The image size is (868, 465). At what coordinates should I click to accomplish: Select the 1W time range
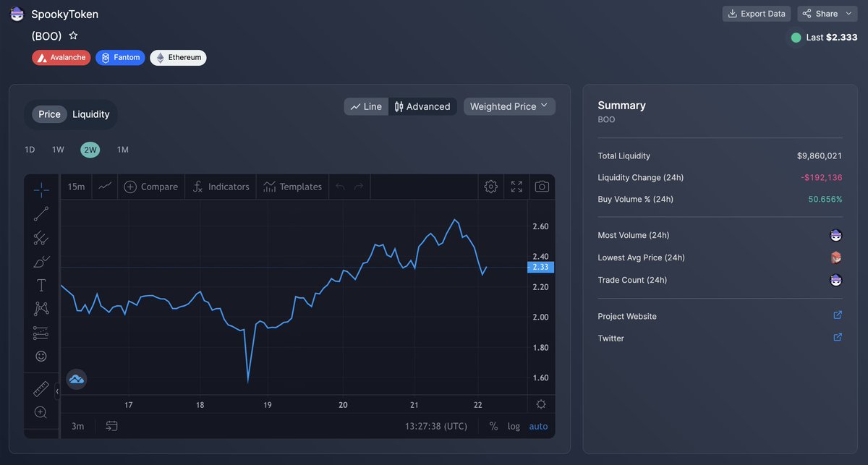click(58, 150)
